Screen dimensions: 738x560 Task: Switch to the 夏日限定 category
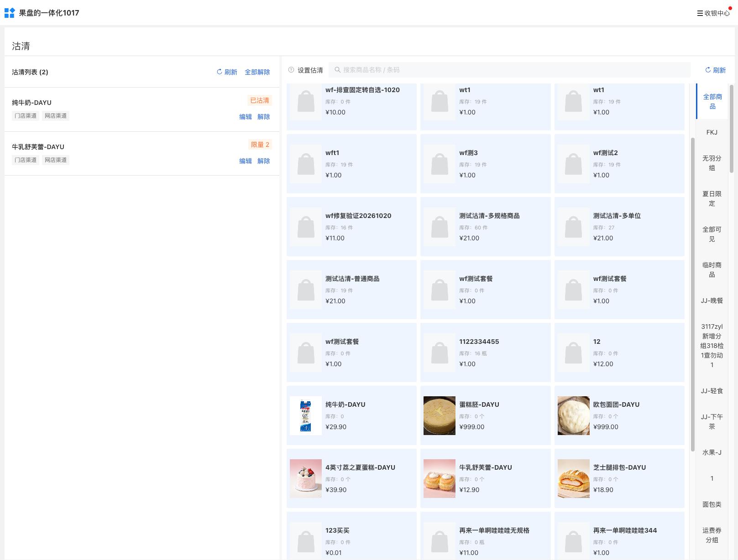click(x=712, y=198)
